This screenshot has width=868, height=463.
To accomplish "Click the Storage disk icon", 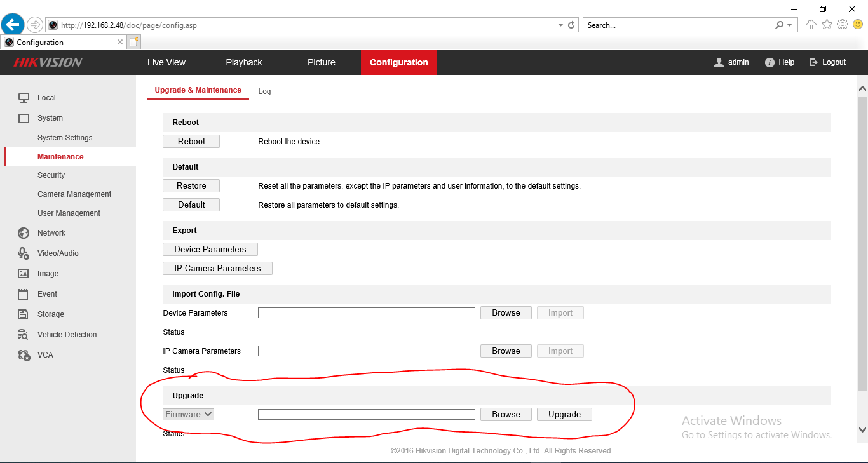I will [24, 314].
